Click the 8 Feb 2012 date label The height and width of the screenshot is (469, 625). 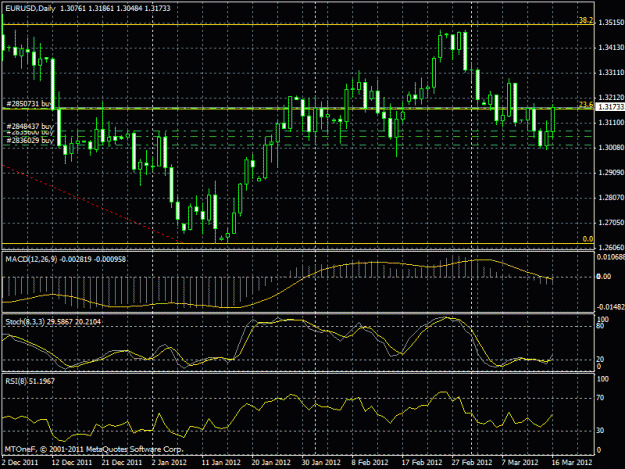[369, 462]
